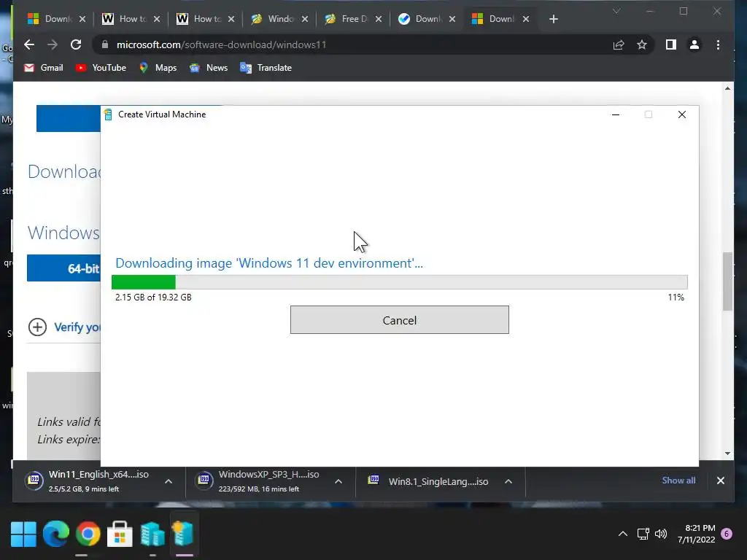Open Chrome profile menu

pyautogui.click(x=694, y=44)
